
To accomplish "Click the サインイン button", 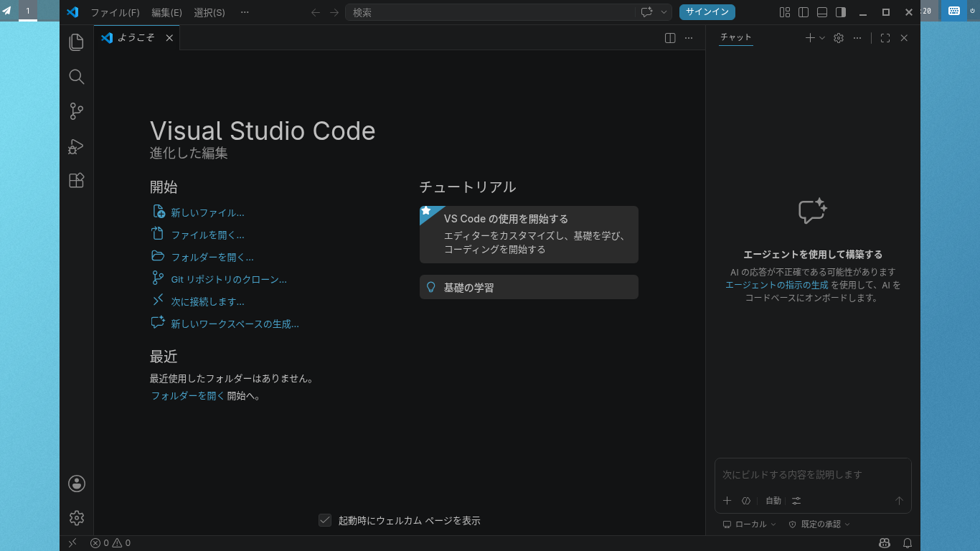I will [707, 12].
